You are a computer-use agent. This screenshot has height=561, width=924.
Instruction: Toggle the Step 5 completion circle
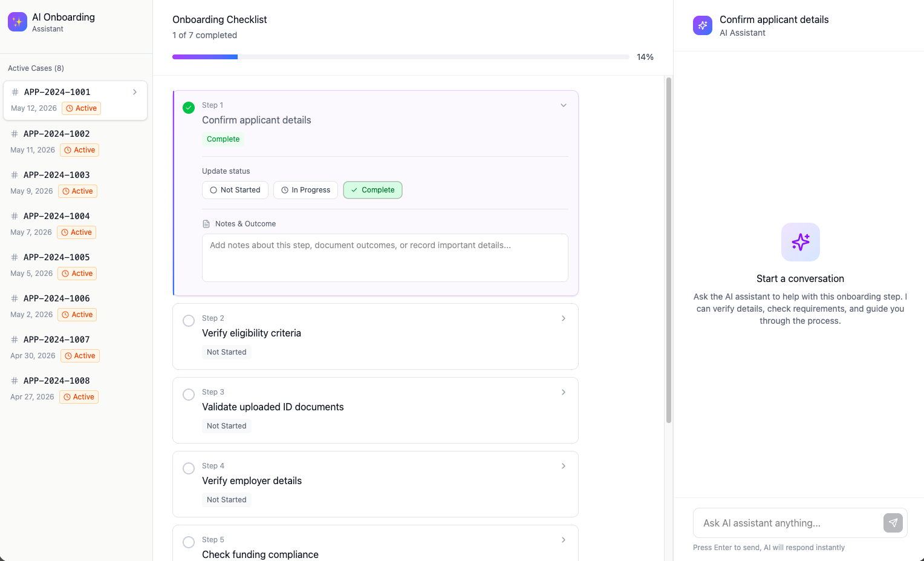click(x=189, y=542)
